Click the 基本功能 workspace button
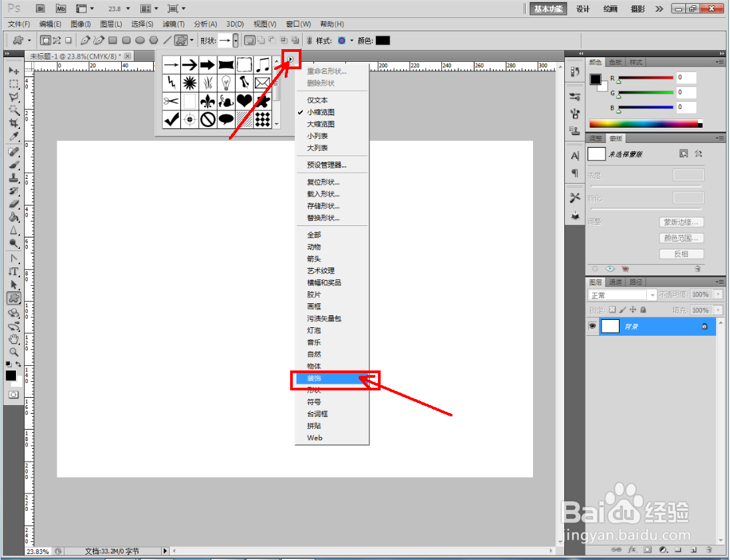This screenshot has height=560, width=730. pyautogui.click(x=548, y=9)
